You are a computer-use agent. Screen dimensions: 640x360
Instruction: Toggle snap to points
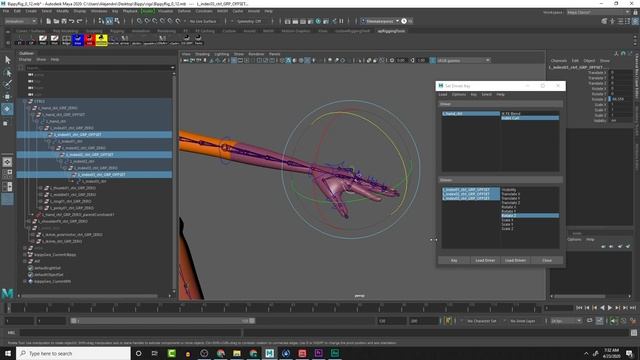[x=155, y=21]
